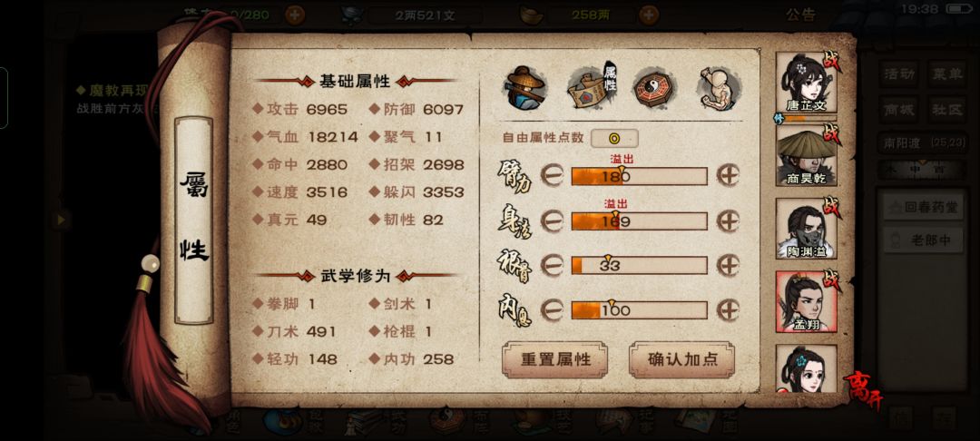Click the 自由属性点数 value field
This screenshot has width=980, height=441.
coord(614,138)
